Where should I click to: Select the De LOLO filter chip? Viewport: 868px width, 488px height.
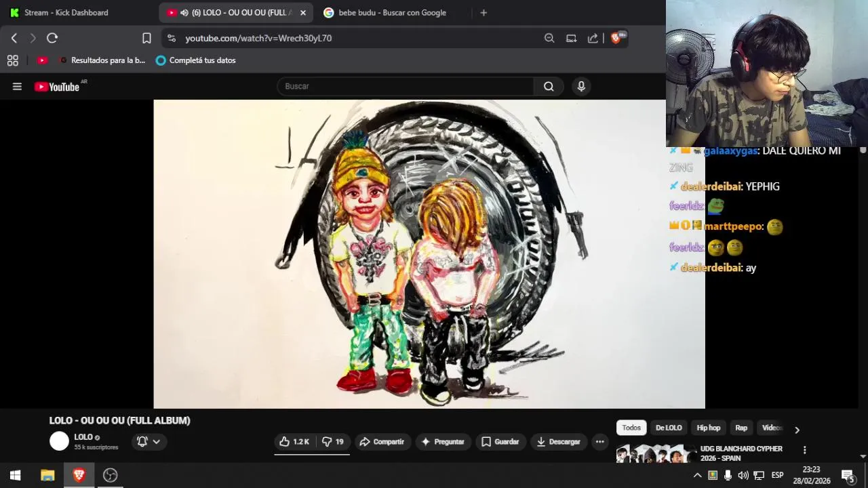[669, 428]
